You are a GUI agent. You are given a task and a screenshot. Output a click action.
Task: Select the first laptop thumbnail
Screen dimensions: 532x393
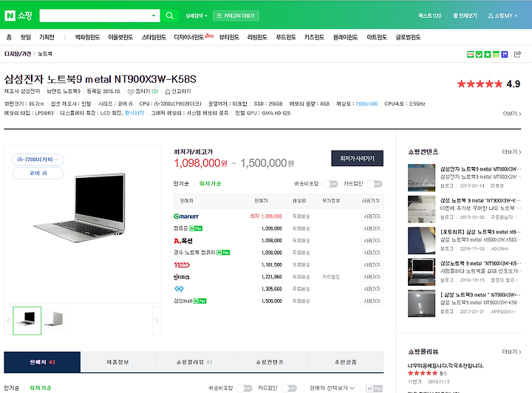[27, 321]
